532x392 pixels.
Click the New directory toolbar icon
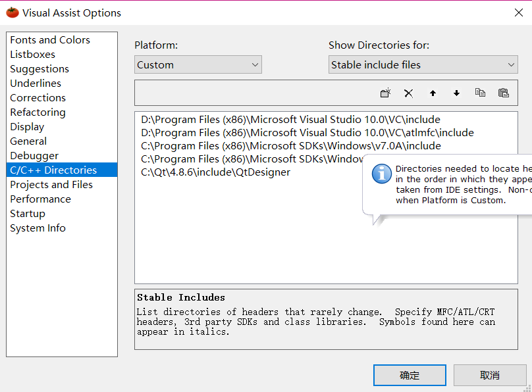[x=386, y=93]
